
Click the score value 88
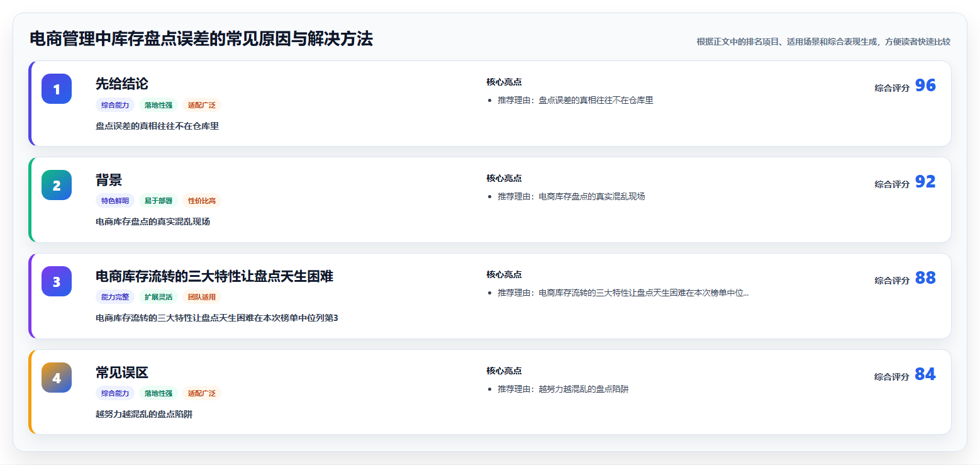click(925, 278)
